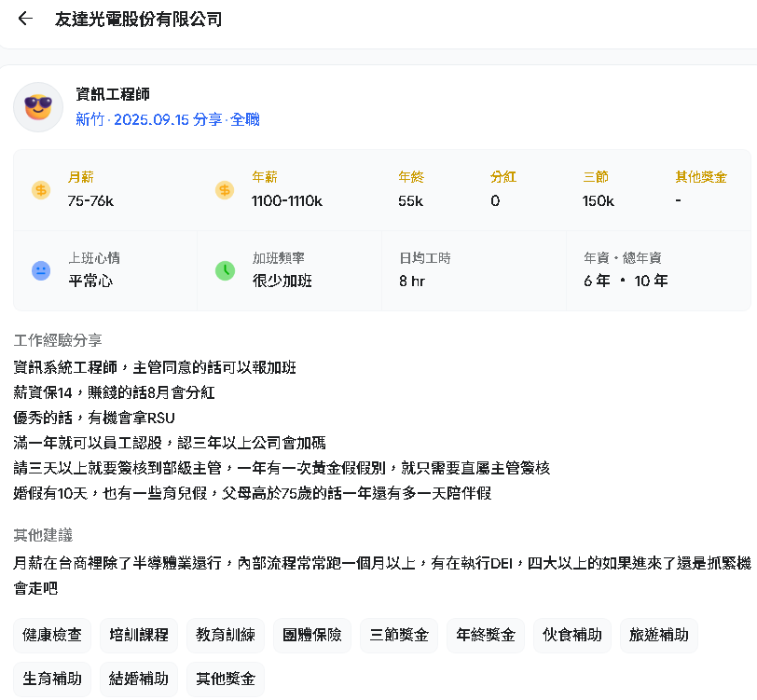Image resolution: width=757 pixels, height=700 pixels.
Task: Select the 旅遊補助 benefit tag
Action: tap(659, 635)
